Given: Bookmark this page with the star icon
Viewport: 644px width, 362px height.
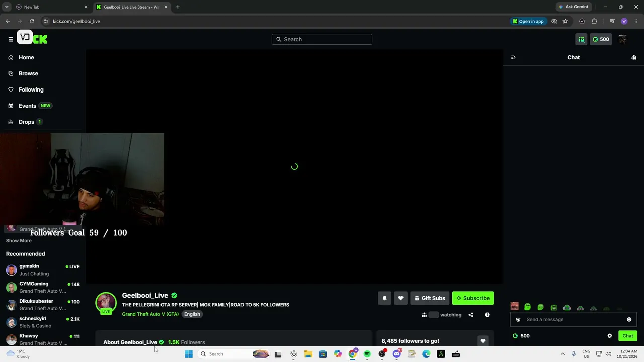Looking at the screenshot, I should [565, 21].
